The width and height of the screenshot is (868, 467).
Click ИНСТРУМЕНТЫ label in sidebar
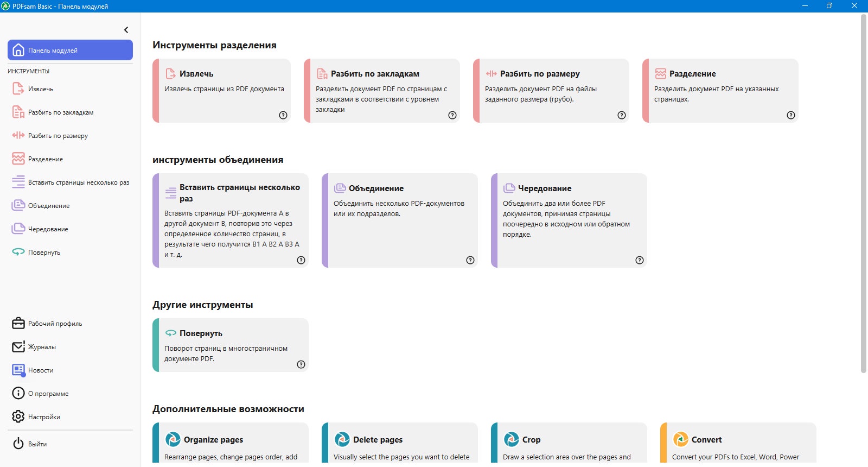(x=28, y=71)
